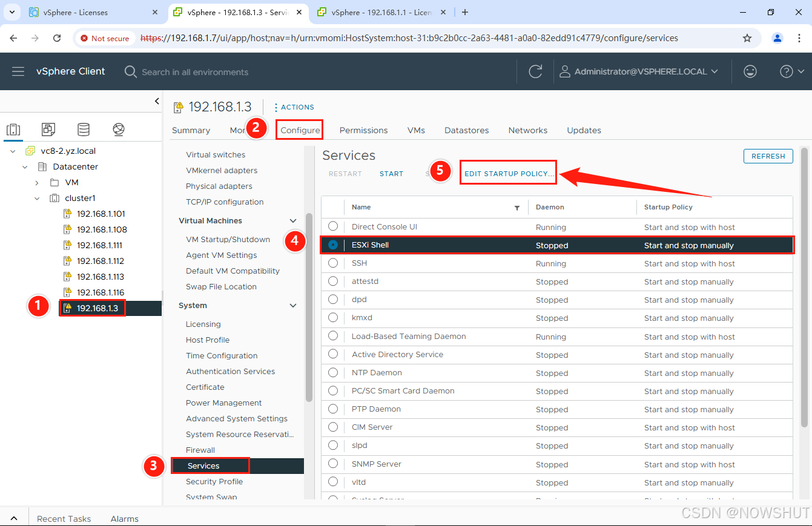Select the kmxd service radio button
The width and height of the screenshot is (812, 526).
pyautogui.click(x=333, y=317)
